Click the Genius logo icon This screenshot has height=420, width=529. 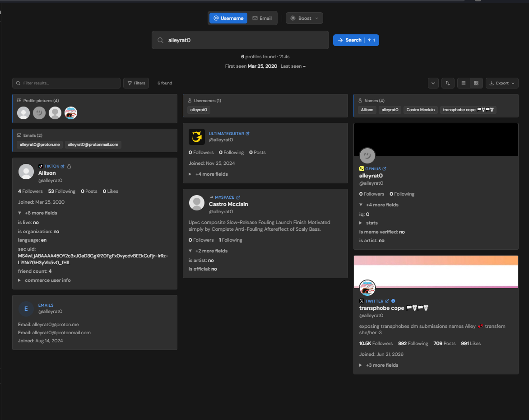[362, 169]
